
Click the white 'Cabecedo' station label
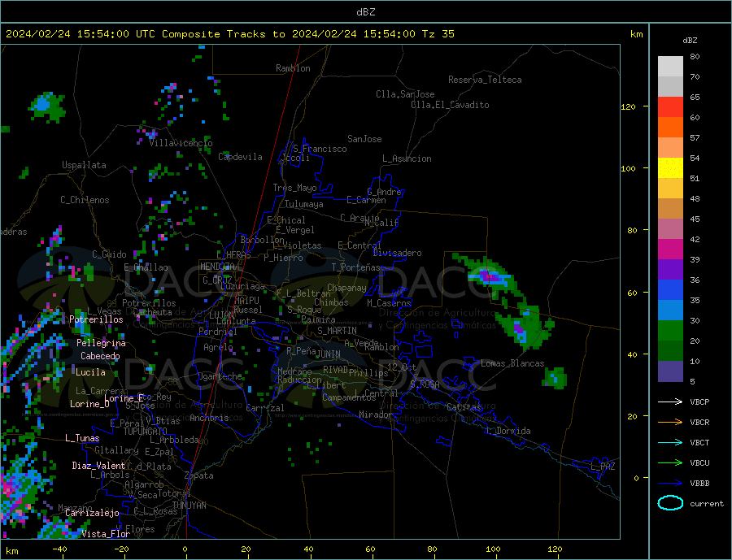(x=100, y=356)
